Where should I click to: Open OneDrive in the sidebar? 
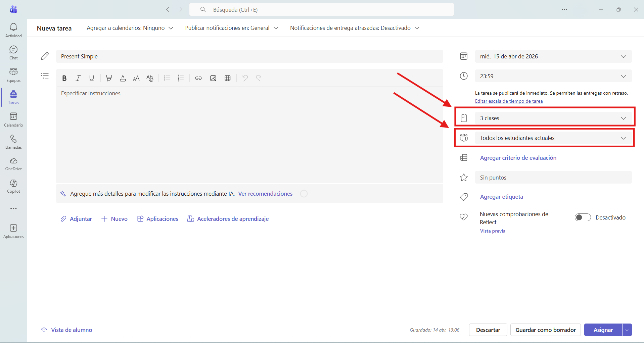13,164
